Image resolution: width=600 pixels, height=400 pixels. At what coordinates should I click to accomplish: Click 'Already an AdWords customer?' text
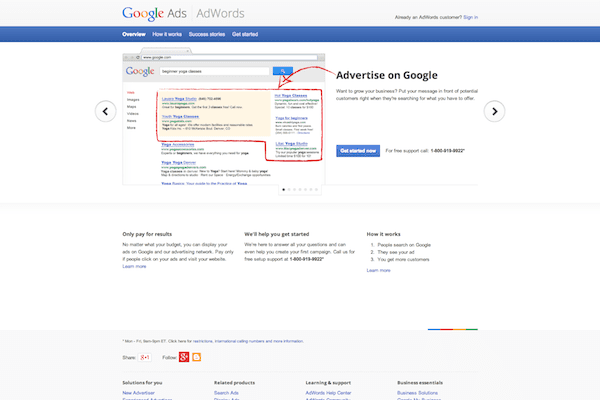coord(428,17)
